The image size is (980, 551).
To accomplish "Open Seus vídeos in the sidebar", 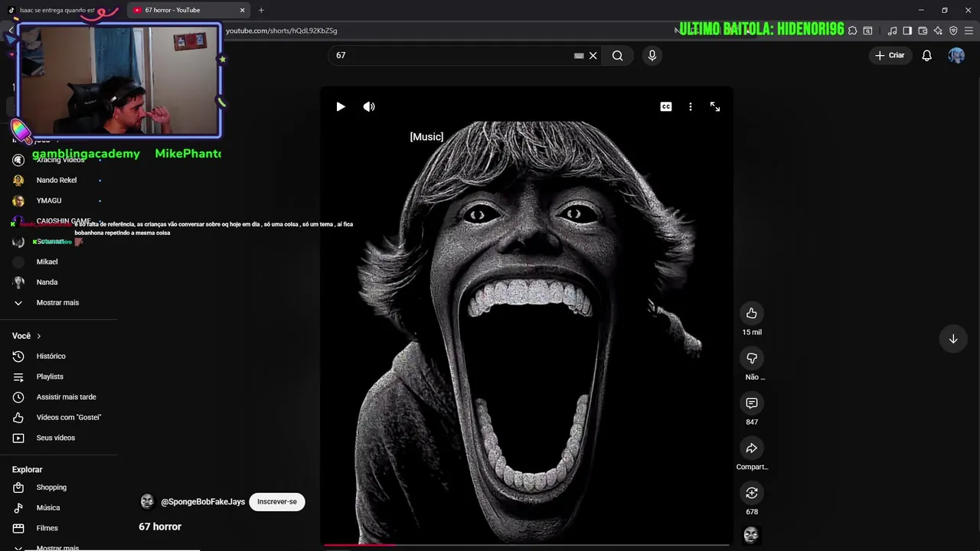I will coord(56,438).
